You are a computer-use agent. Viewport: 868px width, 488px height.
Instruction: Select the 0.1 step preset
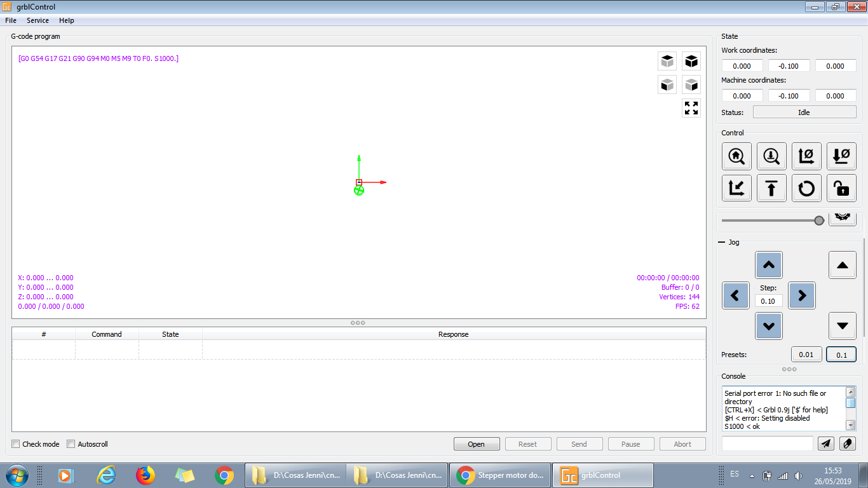pyautogui.click(x=841, y=355)
